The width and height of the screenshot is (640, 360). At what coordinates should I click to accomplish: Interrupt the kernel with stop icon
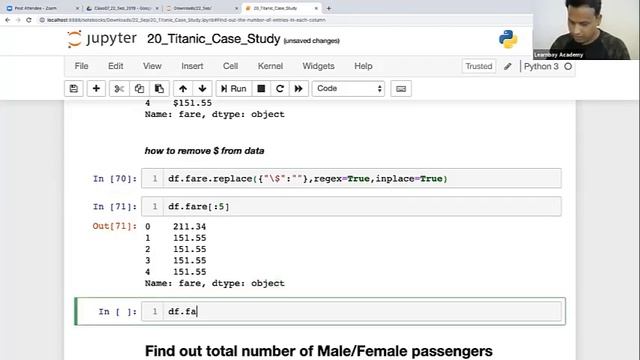[x=261, y=89]
